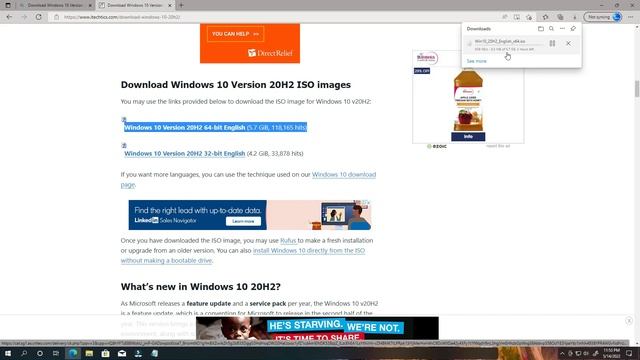The height and width of the screenshot is (360, 640).
Task: Open the Windows Start menu
Action: point(8,353)
